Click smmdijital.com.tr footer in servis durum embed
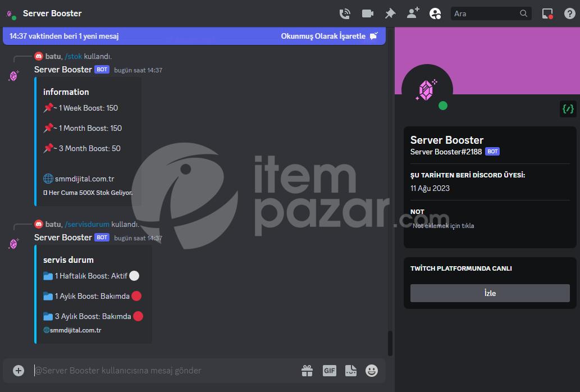Image resolution: width=580 pixels, height=392 pixels. coord(75,330)
